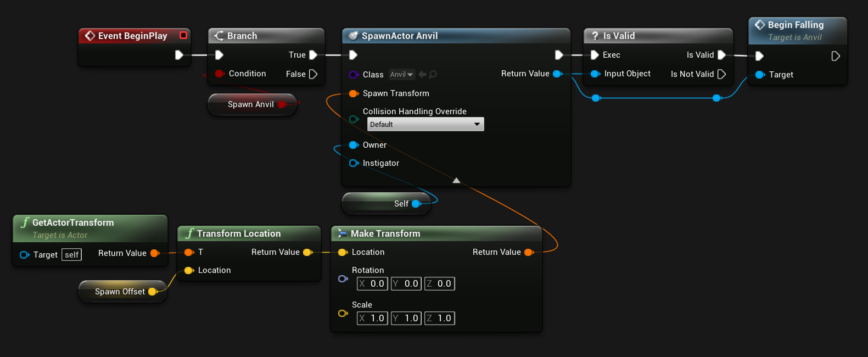Viewport: 868px width, 357px height.
Task: Click the self Target field on GetActorTransform
Action: click(71, 255)
